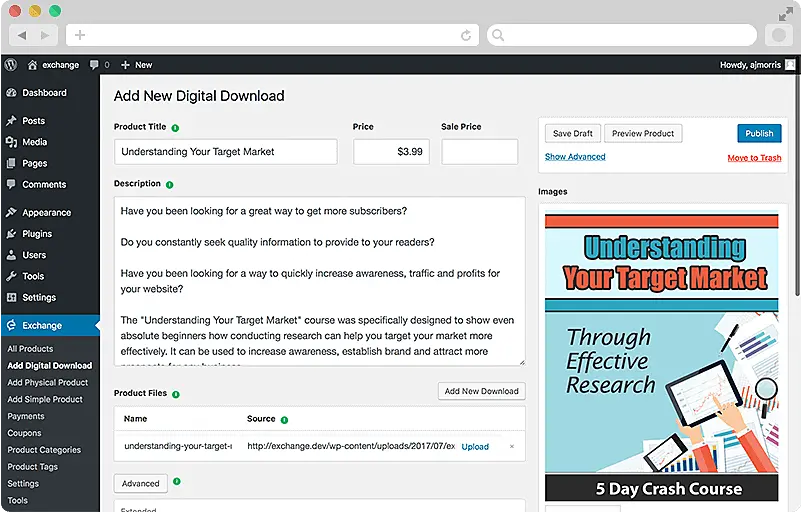Open the Appearance menu

46,213
